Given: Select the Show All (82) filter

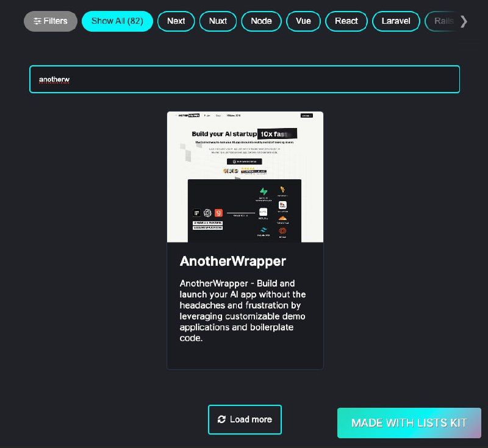Looking at the screenshot, I should click(117, 21).
